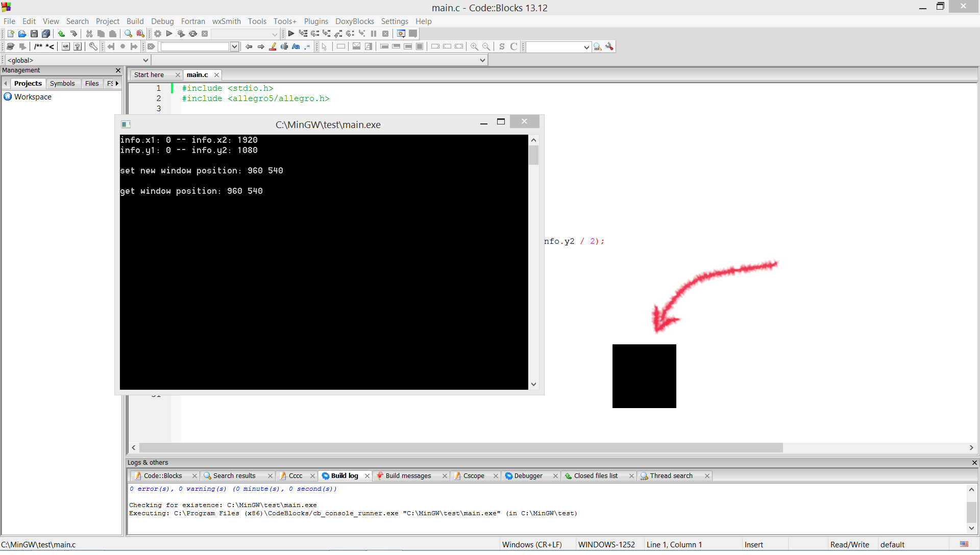Click the Find magnifier icon
The width and height of the screenshot is (980, 555).
pos(128,34)
